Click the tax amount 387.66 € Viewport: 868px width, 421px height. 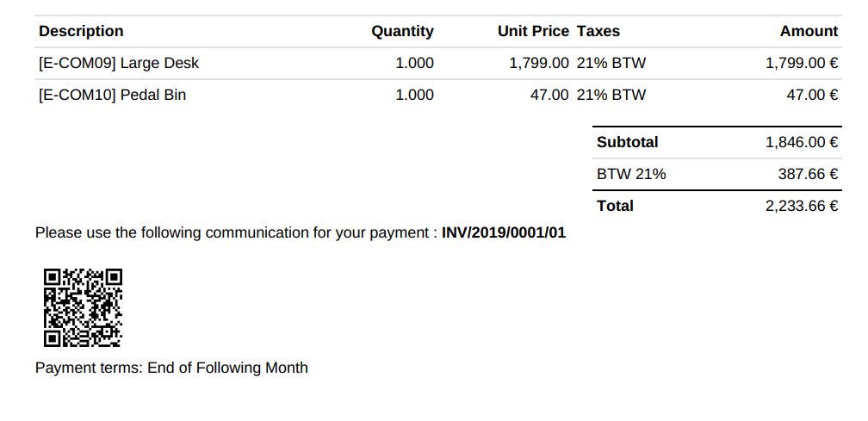tap(808, 174)
